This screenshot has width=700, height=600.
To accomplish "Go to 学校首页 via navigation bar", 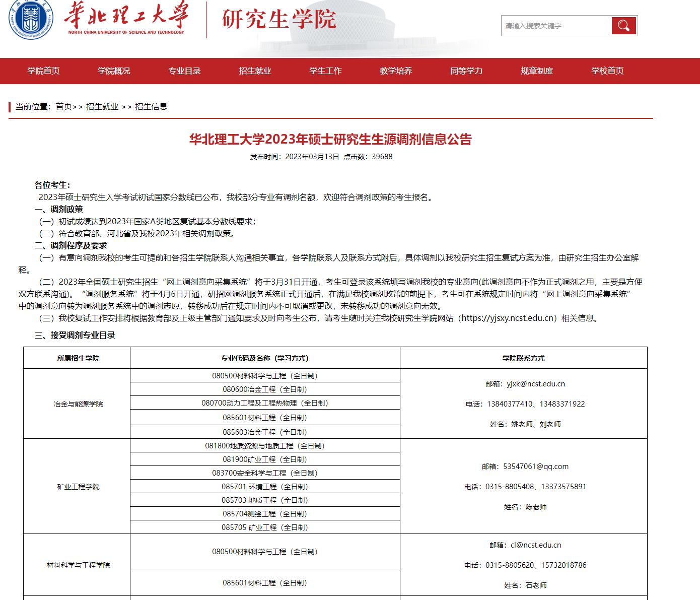I will coord(607,71).
